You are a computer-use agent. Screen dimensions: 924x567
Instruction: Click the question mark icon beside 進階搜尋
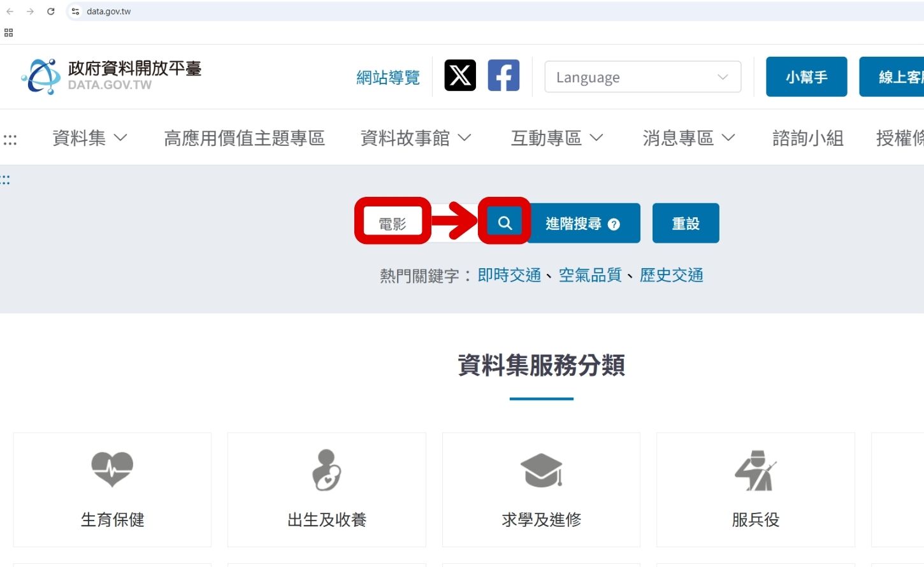pos(614,224)
